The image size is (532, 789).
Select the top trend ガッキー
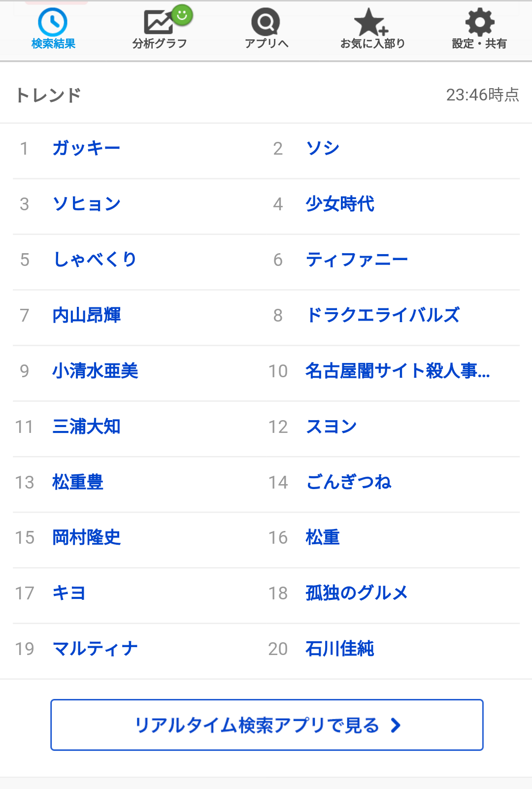86,149
